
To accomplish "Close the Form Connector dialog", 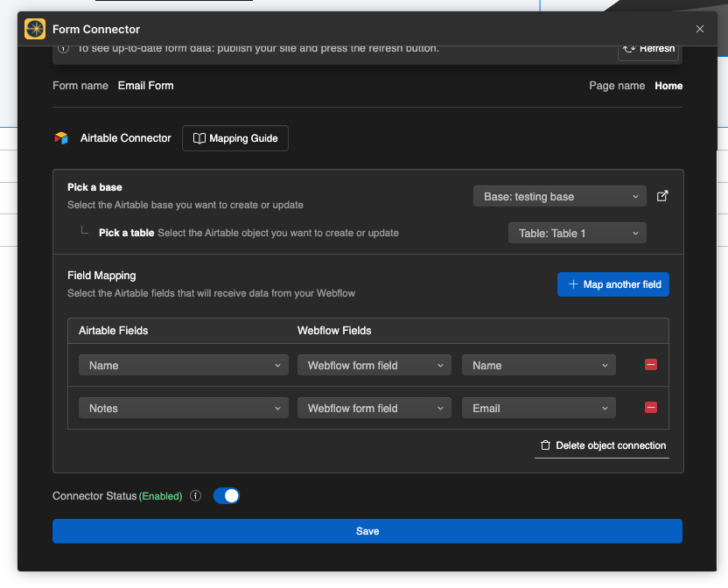I will coord(700,29).
